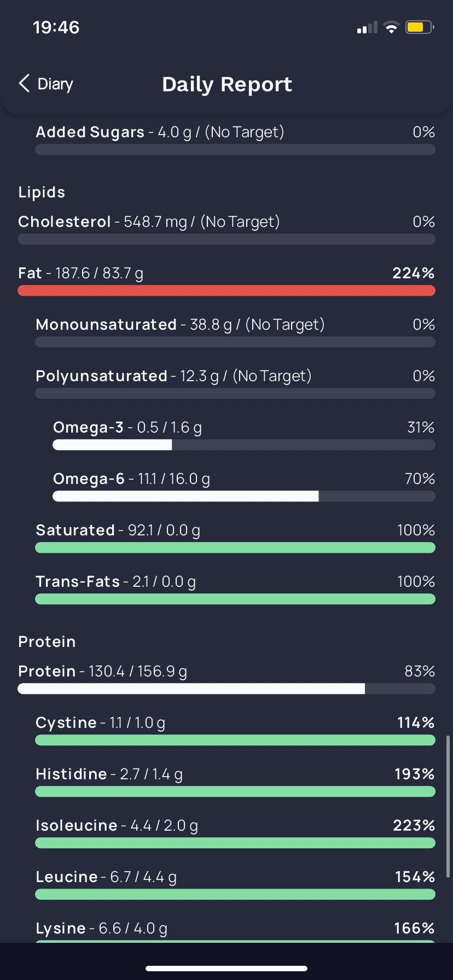Tap the Omega-3 progress bar
The image size is (453, 980).
click(x=244, y=445)
